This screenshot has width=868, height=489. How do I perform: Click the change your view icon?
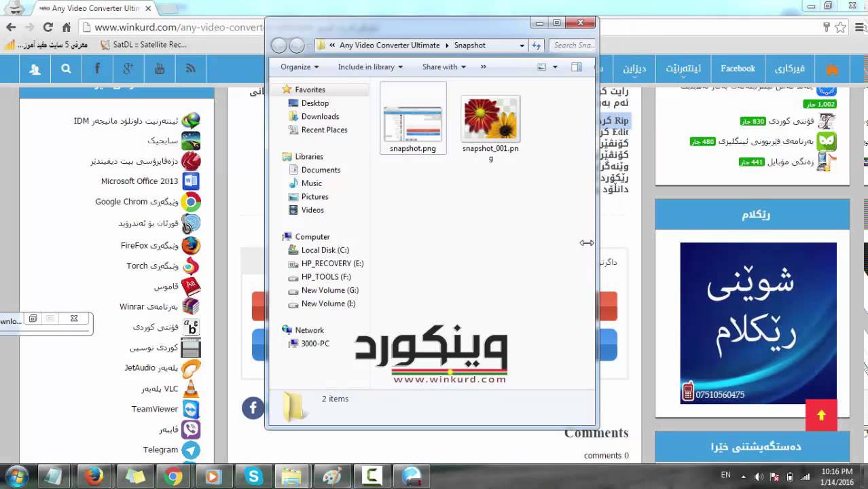[x=542, y=67]
